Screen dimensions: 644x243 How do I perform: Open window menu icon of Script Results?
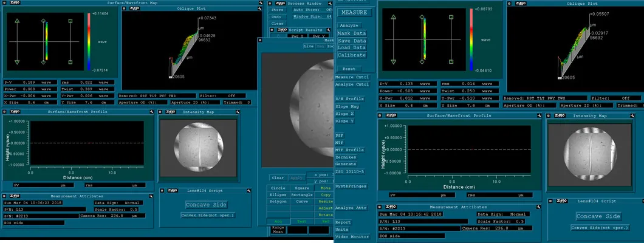coord(272,30)
